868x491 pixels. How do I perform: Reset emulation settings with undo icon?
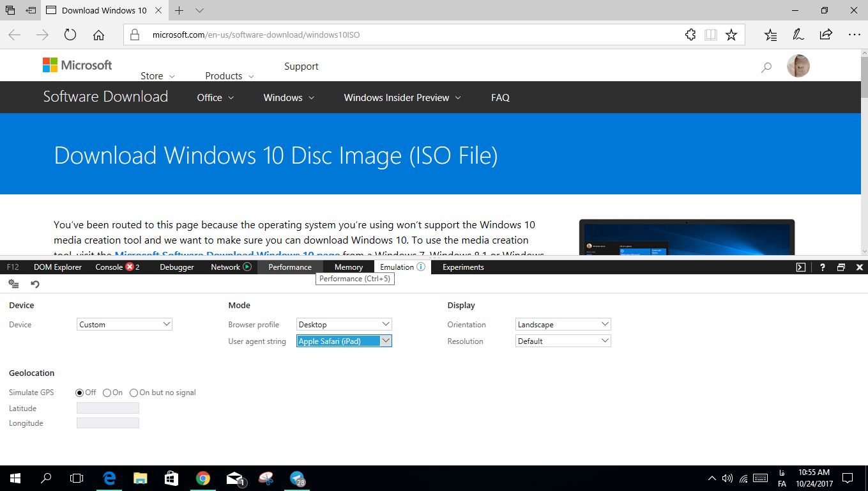coord(35,284)
